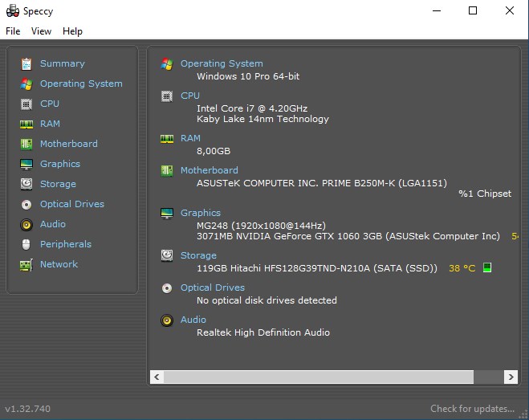Click the Motherboard icon in sidebar
The image size is (529, 420).
point(26,145)
